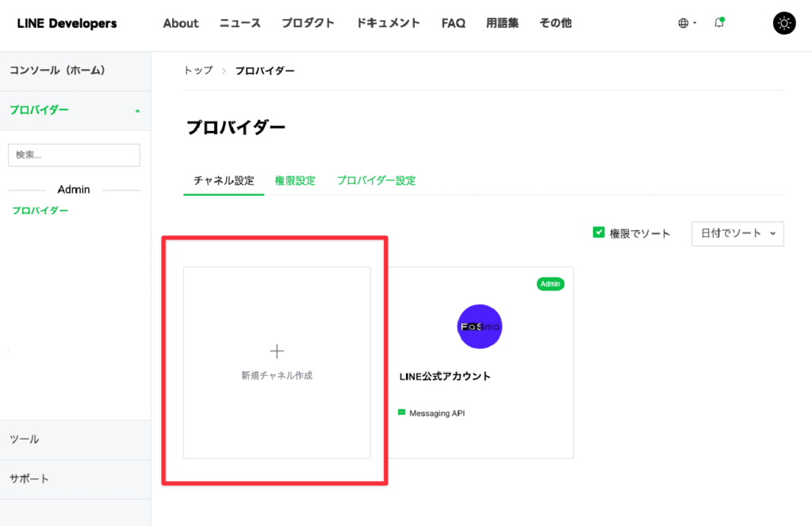Select プロバイダー under Admin in sidebar

(x=40, y=210)
